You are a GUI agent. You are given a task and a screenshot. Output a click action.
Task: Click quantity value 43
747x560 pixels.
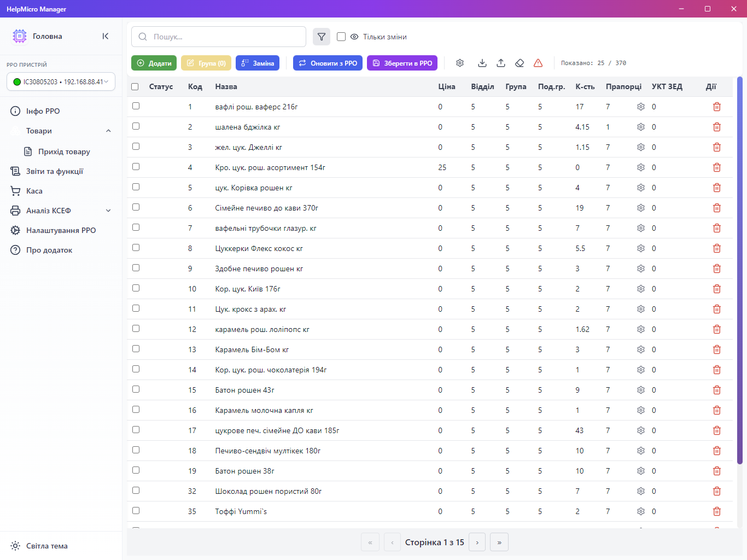580,430
